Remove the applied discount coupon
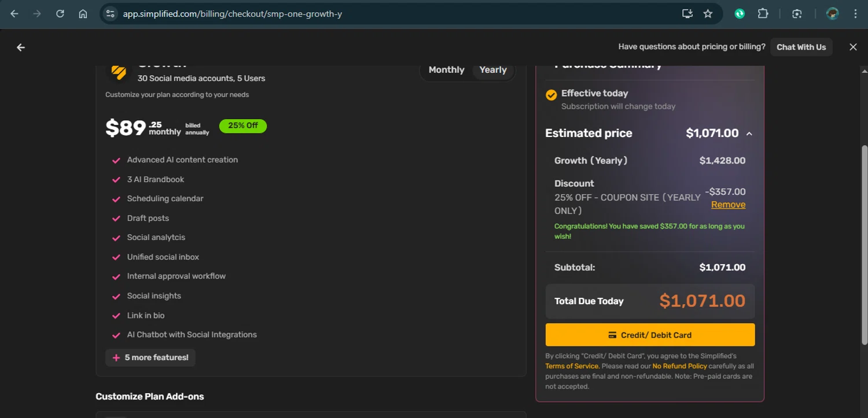 click(728, 205)
